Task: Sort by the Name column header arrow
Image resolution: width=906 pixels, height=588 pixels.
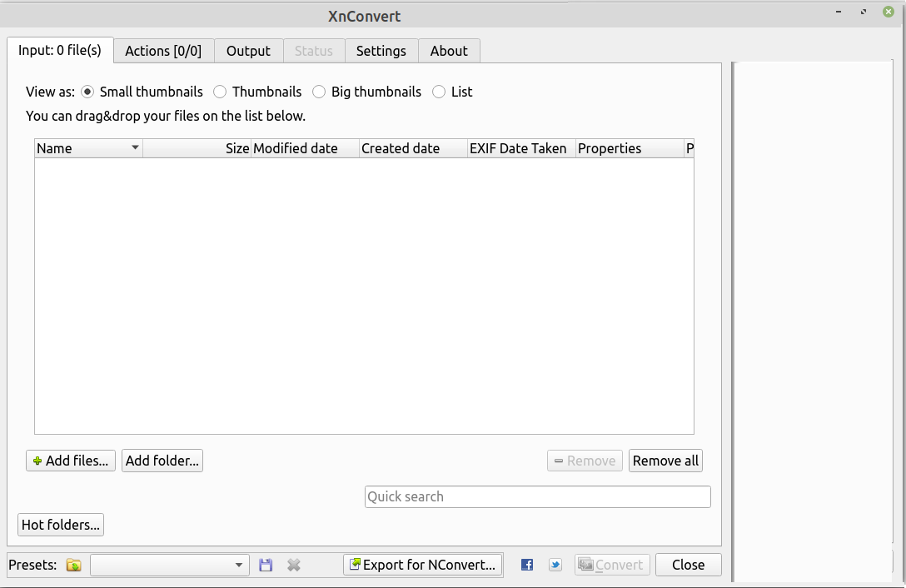Action: (135, 147)
